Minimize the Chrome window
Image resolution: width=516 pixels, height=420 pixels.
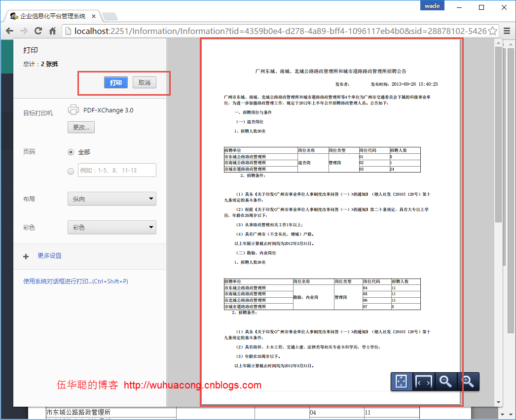coord(459,7)
